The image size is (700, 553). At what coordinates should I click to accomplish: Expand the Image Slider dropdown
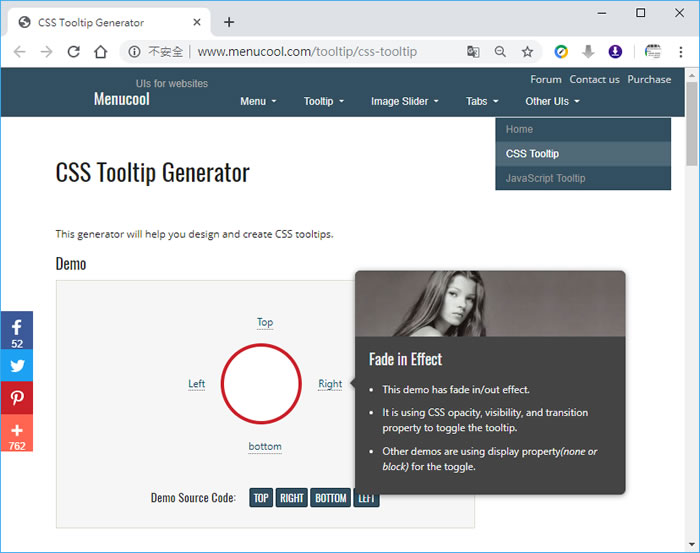404,101
